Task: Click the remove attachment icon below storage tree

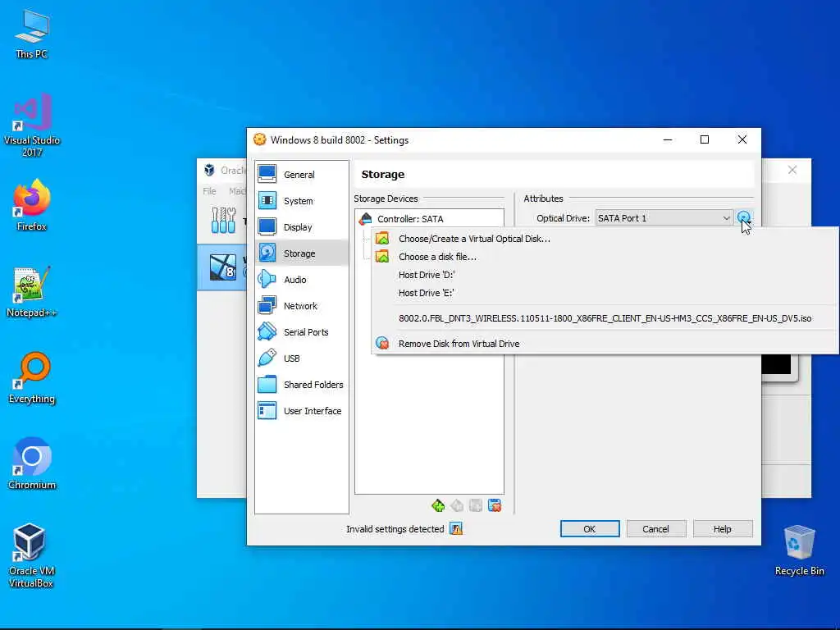Action: pyautogui.click(x=495, y=505)
